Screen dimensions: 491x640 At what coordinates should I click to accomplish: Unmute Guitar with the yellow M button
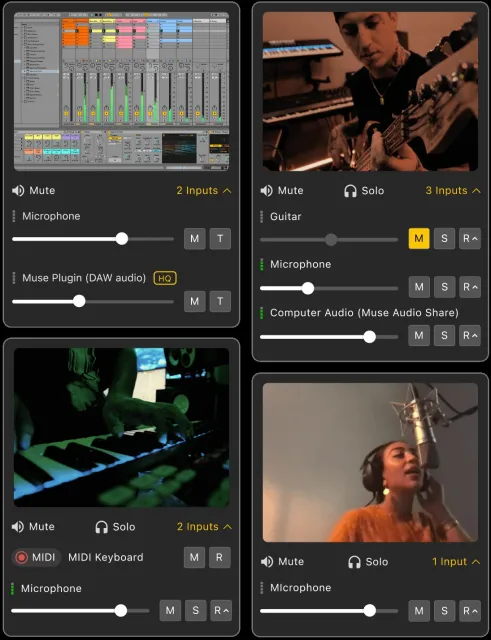pos(419,238)
